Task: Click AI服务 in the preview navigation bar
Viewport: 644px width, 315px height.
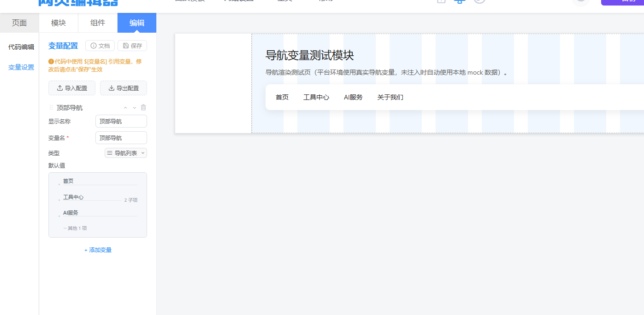Action: pyautogui.click(x=353, y=97)
